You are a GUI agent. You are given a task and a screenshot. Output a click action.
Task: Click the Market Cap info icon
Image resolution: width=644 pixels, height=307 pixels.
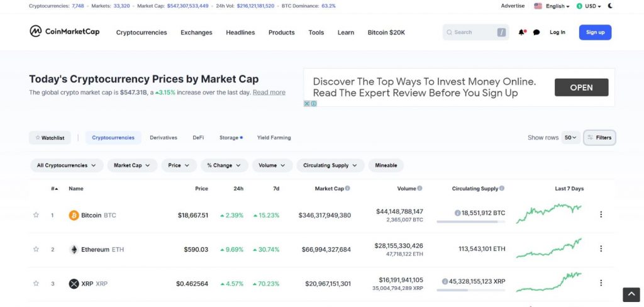[347, 188]
